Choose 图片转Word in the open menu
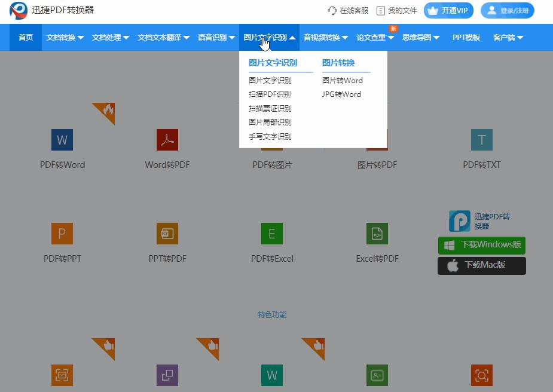Viewport: 553px width, 392px height. (x=343, y=80)
